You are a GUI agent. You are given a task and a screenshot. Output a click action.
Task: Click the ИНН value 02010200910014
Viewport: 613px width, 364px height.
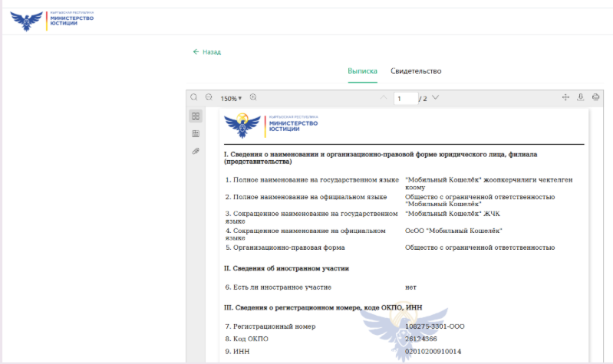coord(433,351)
